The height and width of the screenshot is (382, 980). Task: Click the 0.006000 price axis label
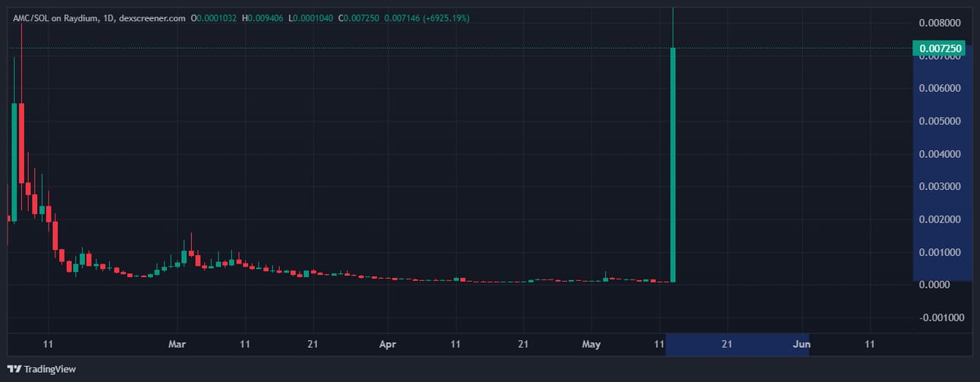tap(941, 88)
